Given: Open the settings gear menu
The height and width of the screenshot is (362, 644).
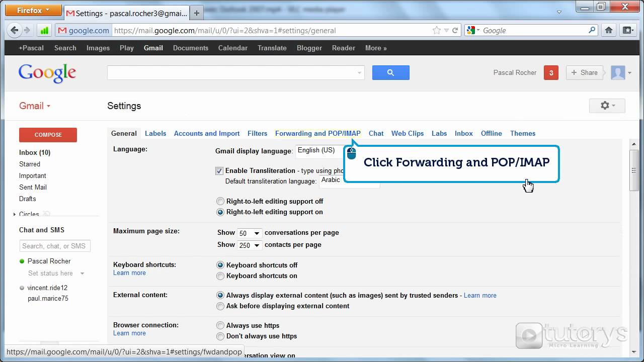Looking at the screenshot, I should click(607, 106).
